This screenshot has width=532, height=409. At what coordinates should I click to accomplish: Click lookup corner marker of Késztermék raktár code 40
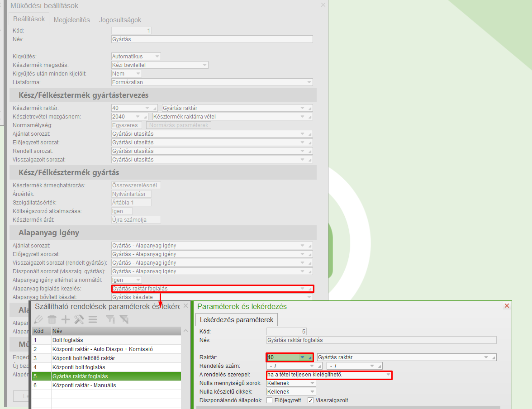coord(155,108)
